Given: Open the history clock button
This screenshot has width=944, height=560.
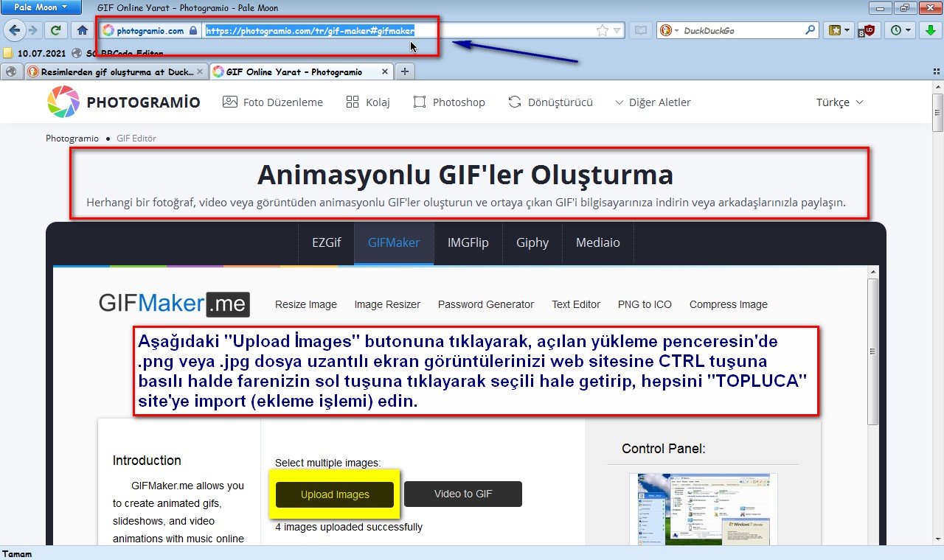Looking at the screenshot, I should pyautogui.click(x=896, y=30).
